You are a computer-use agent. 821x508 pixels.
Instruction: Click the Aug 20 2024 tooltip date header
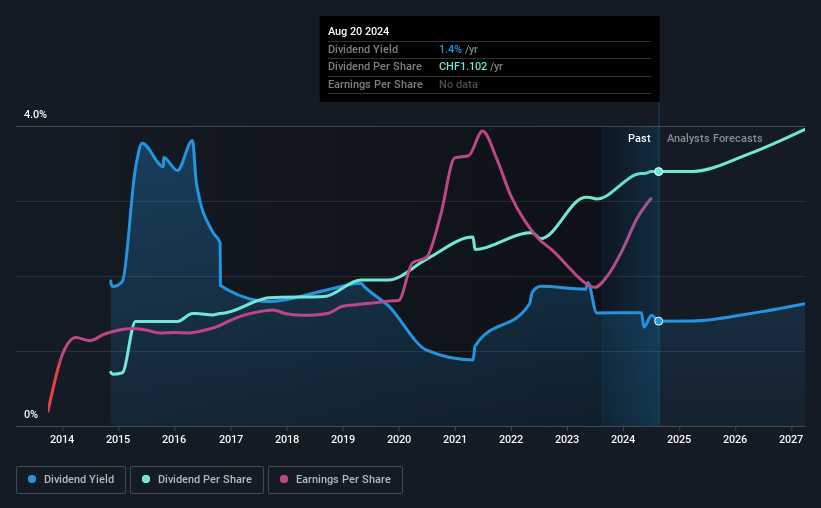pyautogui.click(x=359, y=31)
